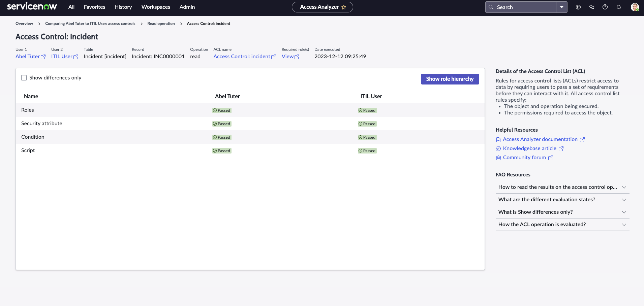Open the Access Control: incident ACL link
This screenshot has width=644, height=306.
point(242,57)
